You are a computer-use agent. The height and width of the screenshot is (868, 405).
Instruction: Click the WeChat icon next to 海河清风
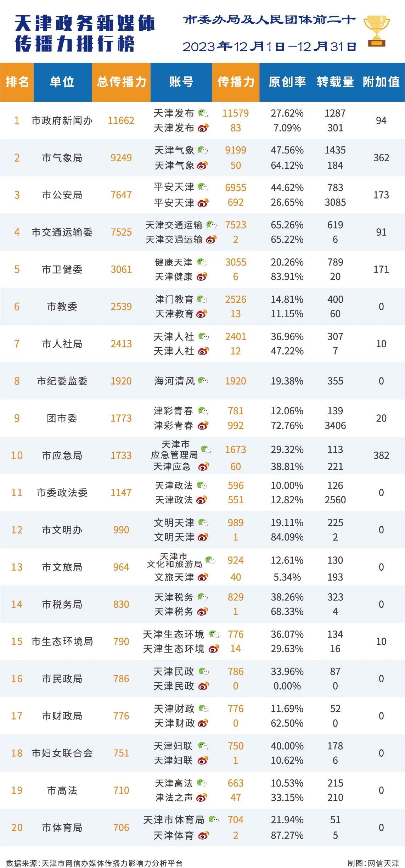(203, 381)
